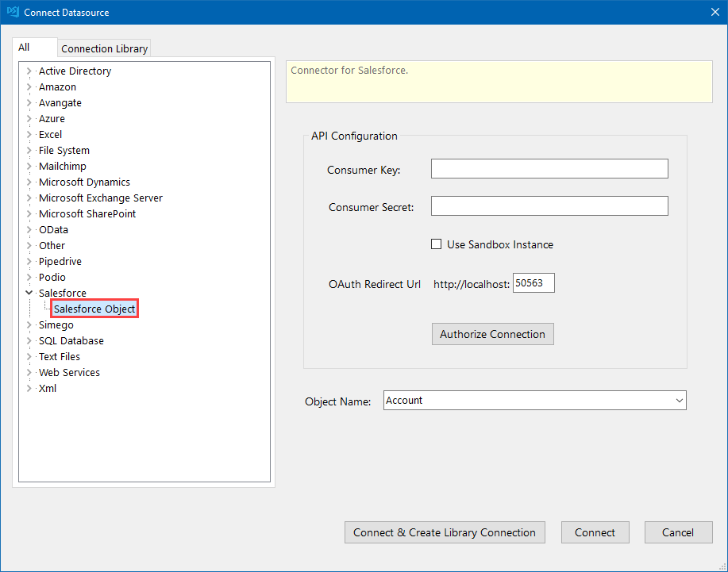Select Microsoft Exchange Server item
Image resolution: width=728 pixels, height=572 pixels.
pyautogui.click(x=101, y=198)
